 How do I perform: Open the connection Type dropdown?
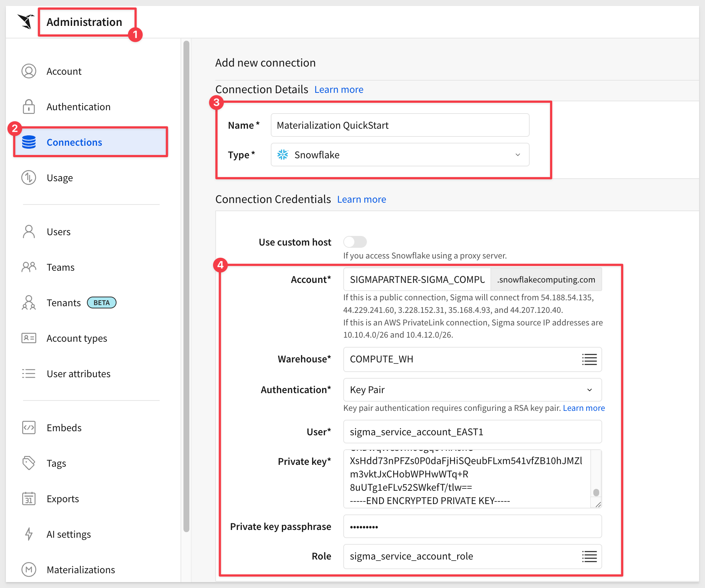click(400, 155)
